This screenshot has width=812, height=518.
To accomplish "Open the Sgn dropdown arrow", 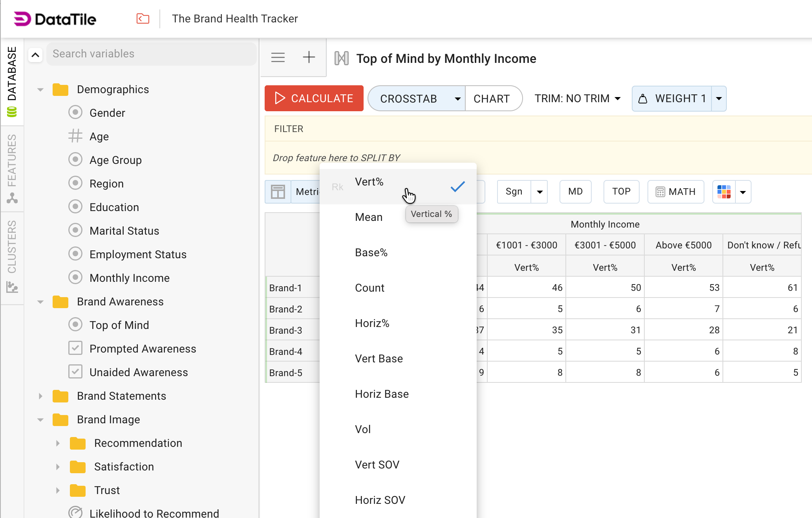I will tap(540, 192).
